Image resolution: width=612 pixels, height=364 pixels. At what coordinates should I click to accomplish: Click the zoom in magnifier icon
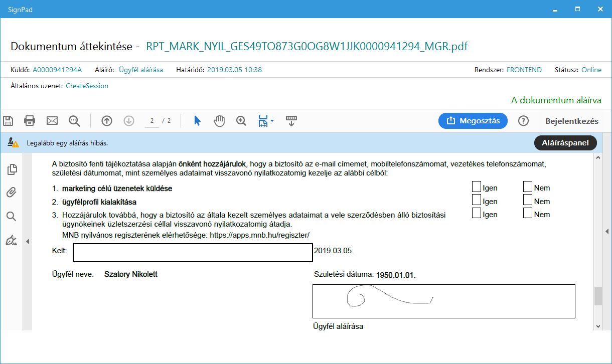241,120
